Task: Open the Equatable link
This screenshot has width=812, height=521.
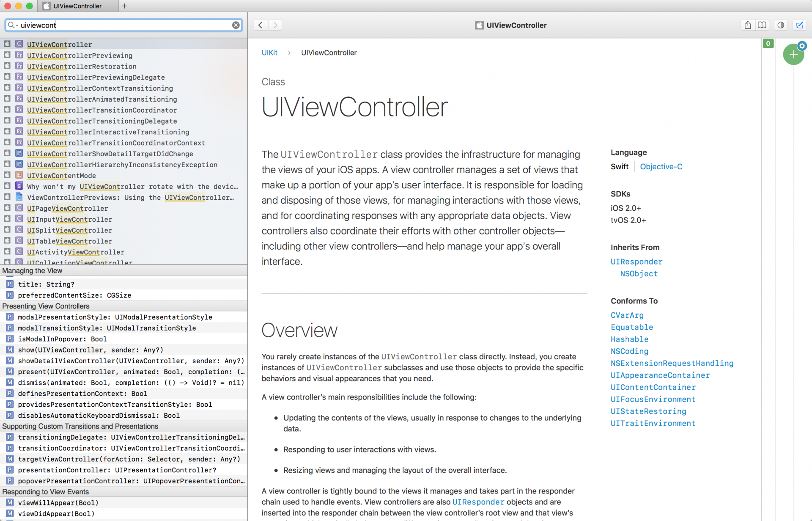Action: click(632, 327)
